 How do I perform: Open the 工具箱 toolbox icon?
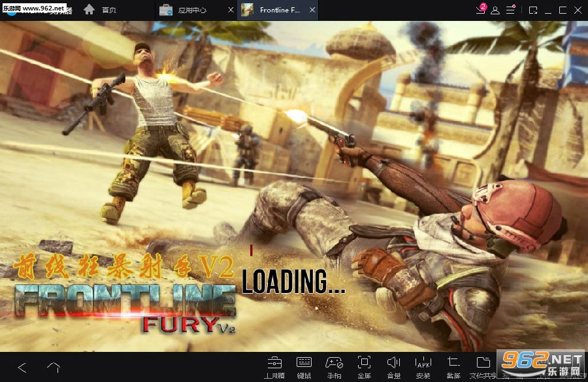(274, 368)
